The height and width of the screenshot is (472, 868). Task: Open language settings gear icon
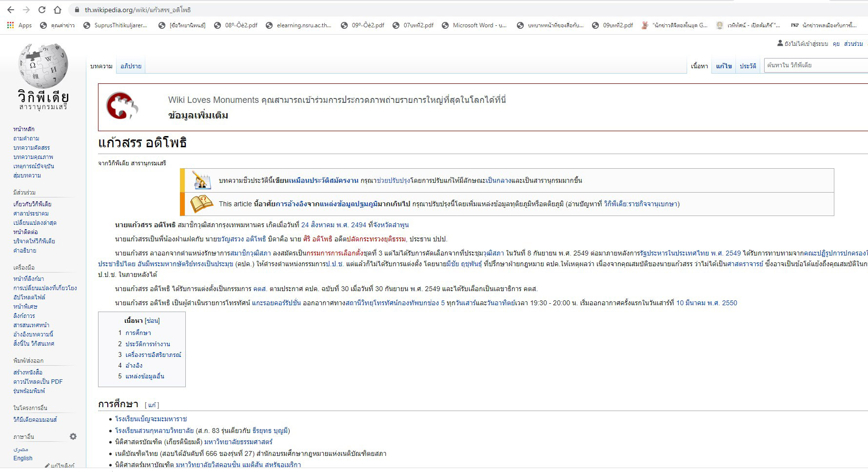pyautogui.click(x=73, y=436)
